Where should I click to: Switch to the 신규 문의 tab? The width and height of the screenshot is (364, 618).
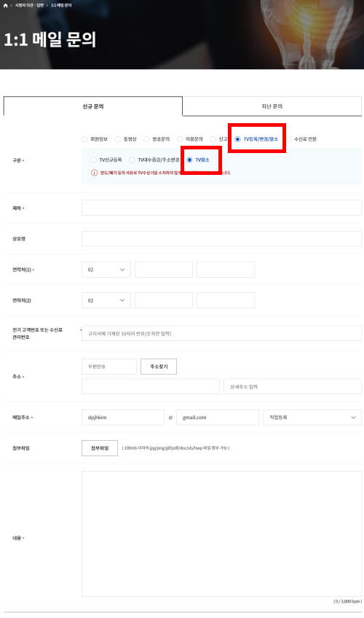[93, 106]
